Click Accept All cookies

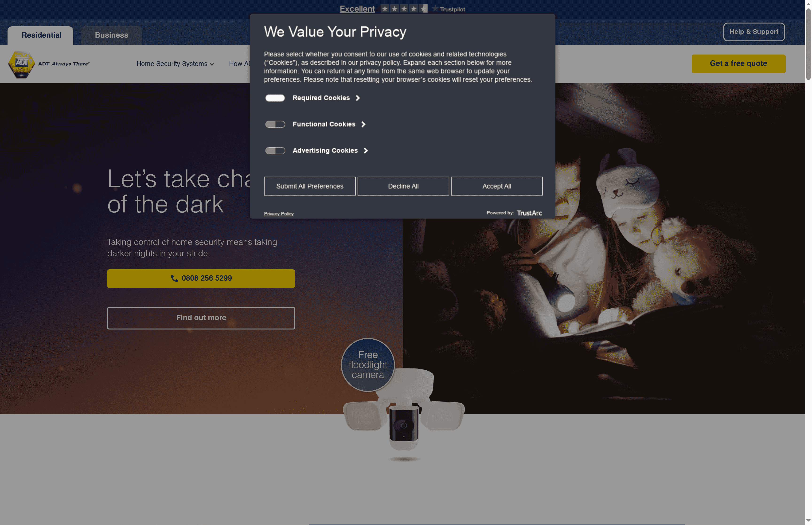pyautogui.click(x=496, y=186)
